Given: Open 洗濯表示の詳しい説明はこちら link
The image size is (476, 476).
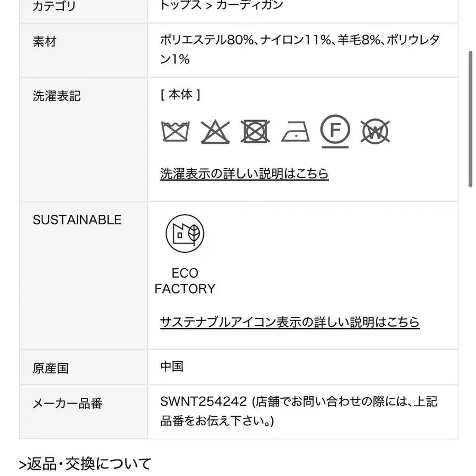Looking at the screenshot, I should [244, 173].
